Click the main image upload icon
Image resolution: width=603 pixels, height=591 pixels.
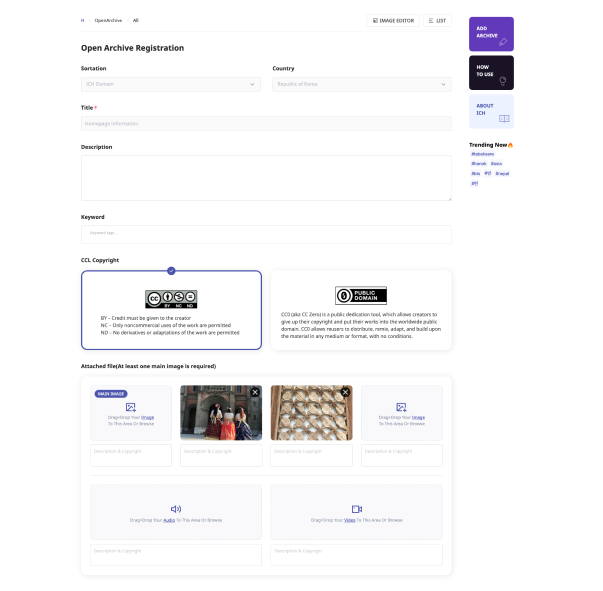pyautogui.click(x=131, y=407)
